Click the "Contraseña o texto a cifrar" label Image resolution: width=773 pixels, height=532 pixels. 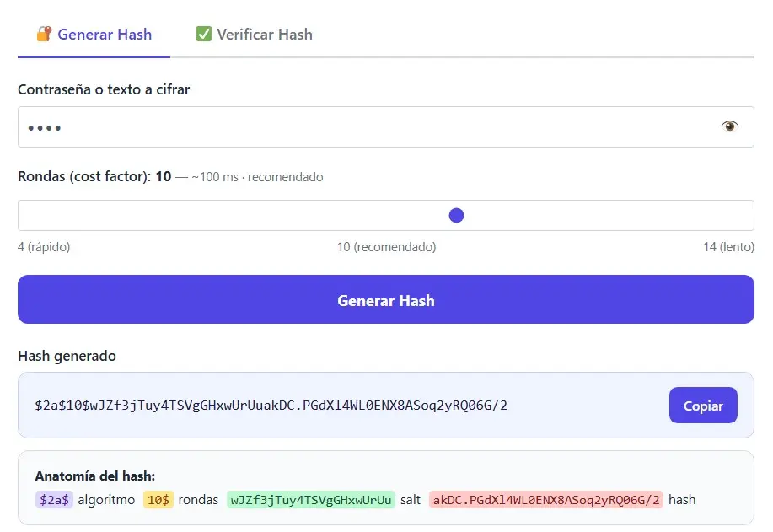coord(104,89)
